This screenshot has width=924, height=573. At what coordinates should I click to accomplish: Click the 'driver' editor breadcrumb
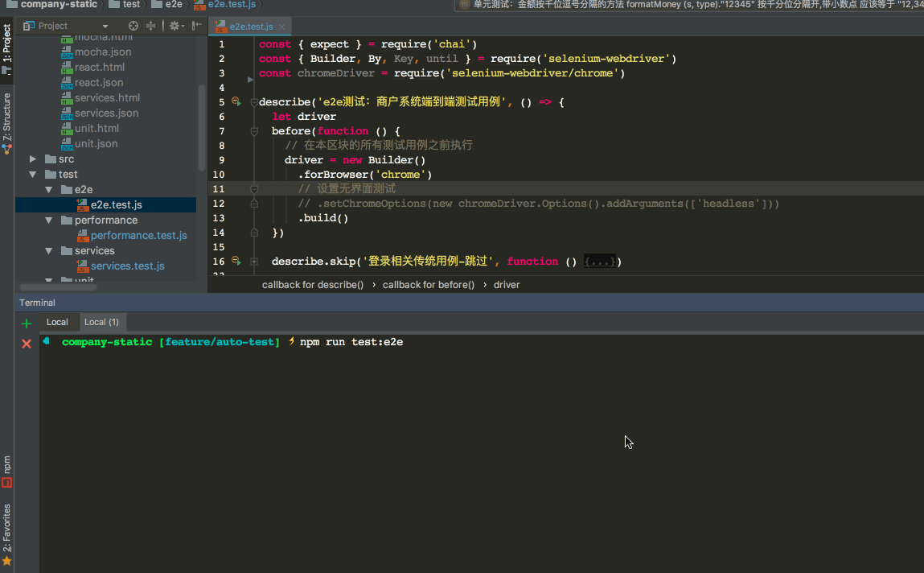pyautogui.click(x=507, y=285)
